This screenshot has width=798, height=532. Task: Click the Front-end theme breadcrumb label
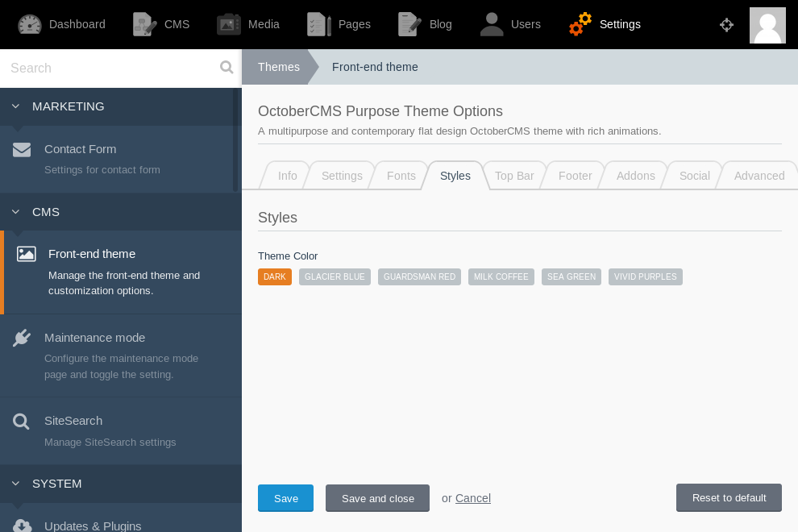tap(375, 67)
